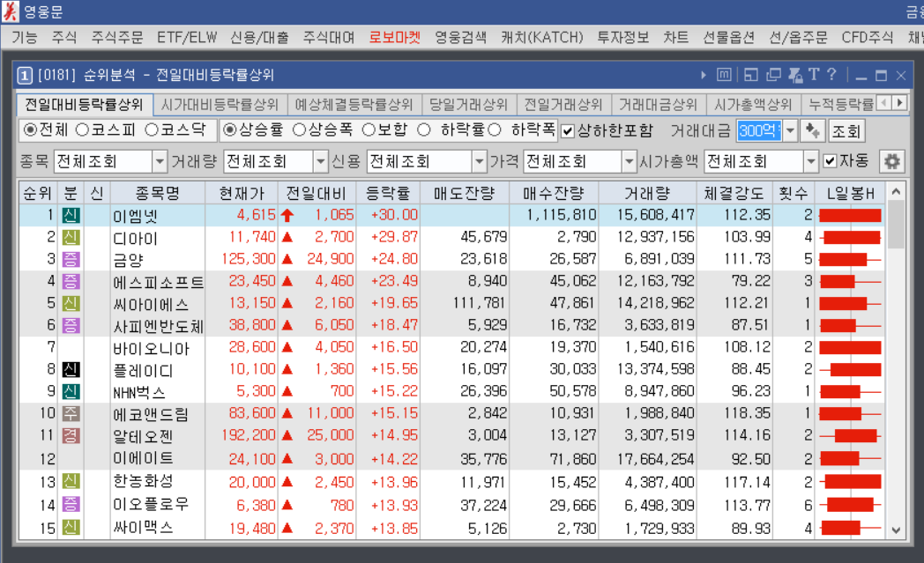924x563 pixels.
Task: Open the 로보마켓 menu
Action: tap(394, 38)
